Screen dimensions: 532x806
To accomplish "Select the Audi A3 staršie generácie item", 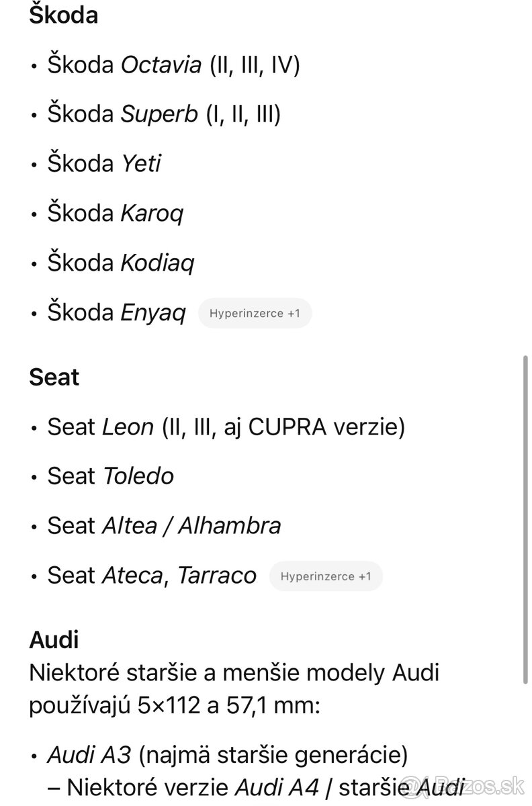I will [x=227, y=756].
